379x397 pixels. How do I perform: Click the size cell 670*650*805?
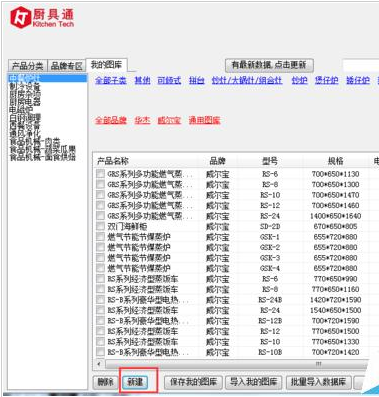tap(335, 226)
